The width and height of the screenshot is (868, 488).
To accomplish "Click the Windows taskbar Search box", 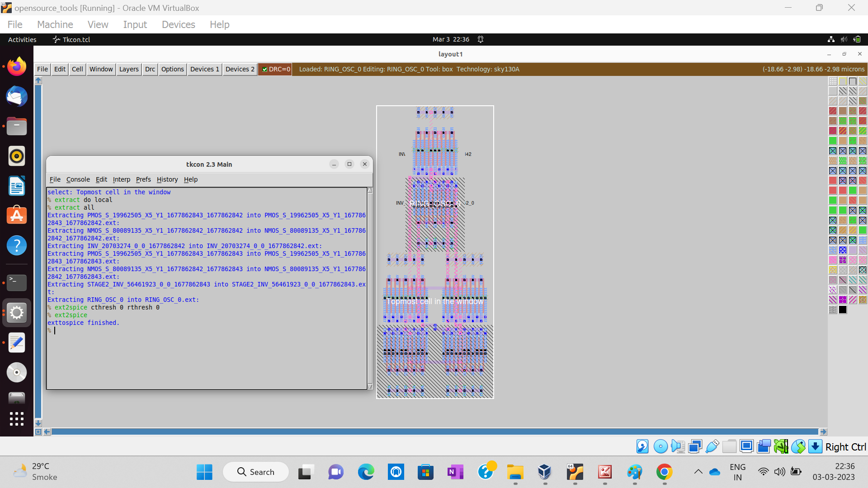I will tap(256, 472).
